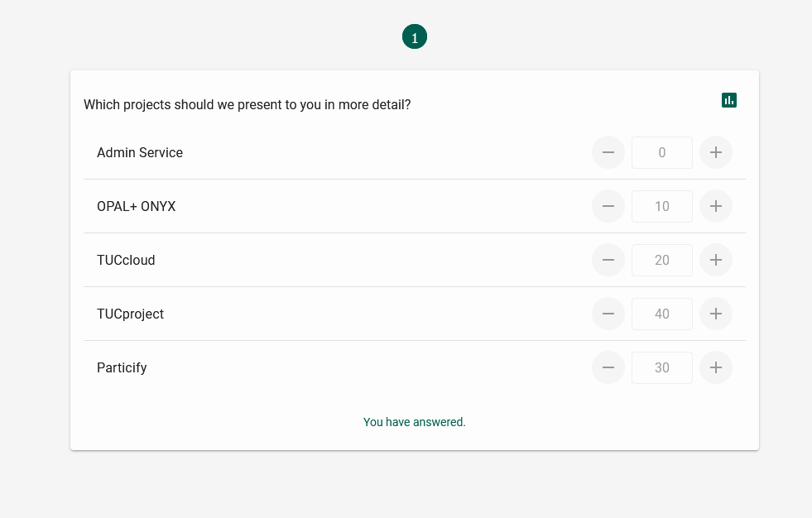Screen dimensions: 812x518
Task: Click the Admin Service option label
Action: (x=140, y=152)
